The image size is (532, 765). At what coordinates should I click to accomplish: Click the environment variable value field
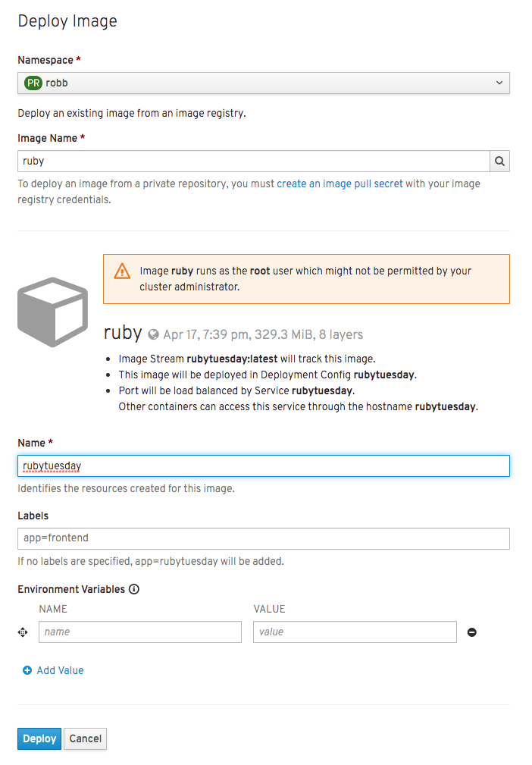point(355,632)
